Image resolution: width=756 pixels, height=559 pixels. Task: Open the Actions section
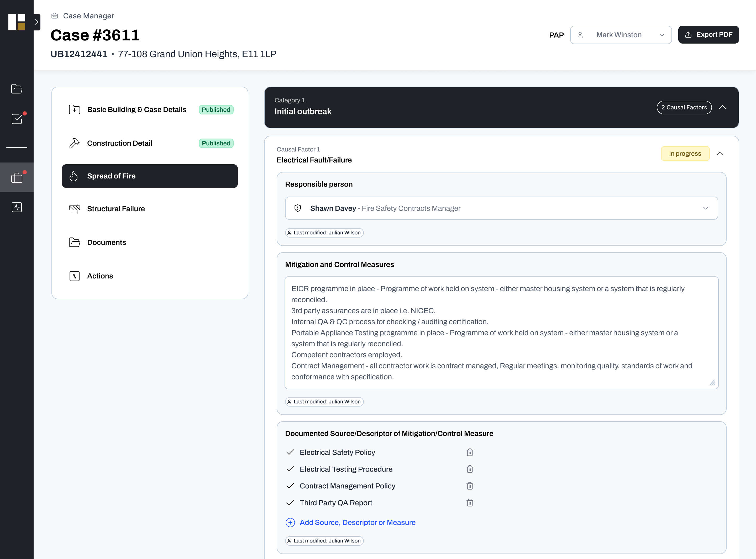click(150, 276)
